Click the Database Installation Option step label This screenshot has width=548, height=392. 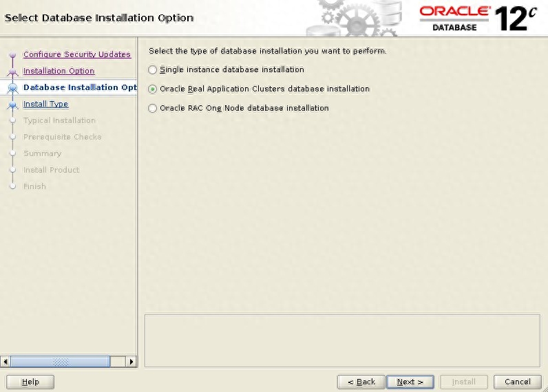[x=80, y=87]
